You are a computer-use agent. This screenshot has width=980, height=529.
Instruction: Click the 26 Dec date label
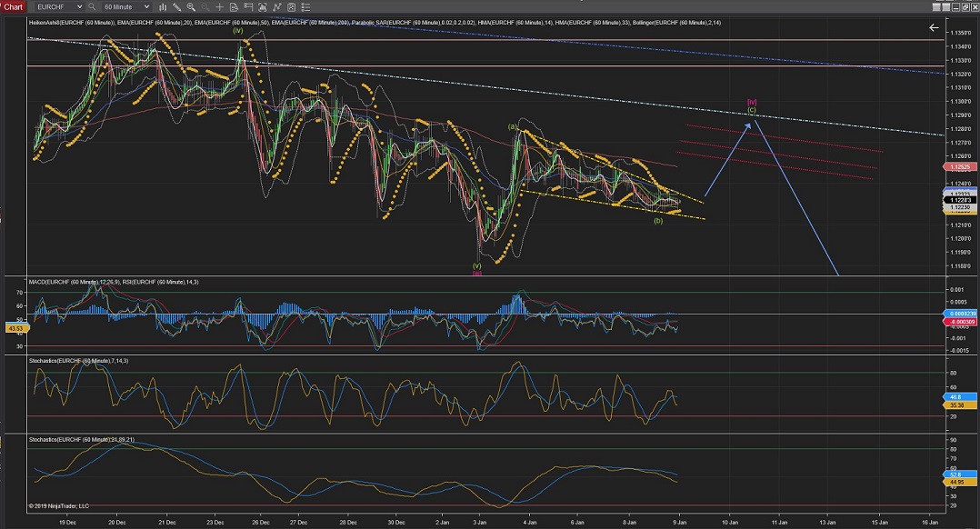click(x=261, y=522)
